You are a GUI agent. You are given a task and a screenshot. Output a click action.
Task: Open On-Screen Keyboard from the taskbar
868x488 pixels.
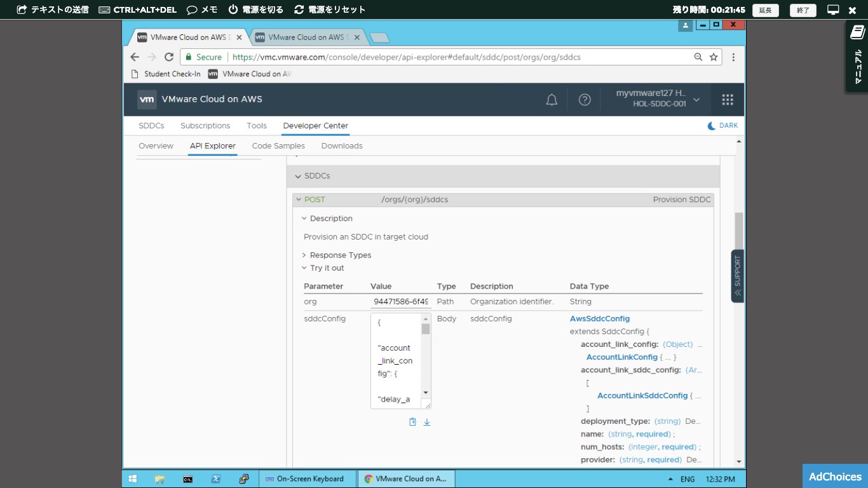(308, 479)
